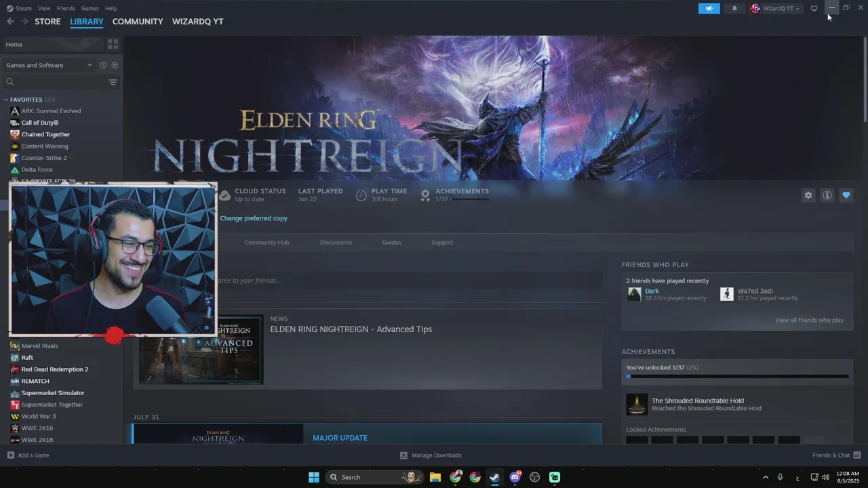Open the Guides tab
Screen dimensions: 868x488
[x=392, y=242]
